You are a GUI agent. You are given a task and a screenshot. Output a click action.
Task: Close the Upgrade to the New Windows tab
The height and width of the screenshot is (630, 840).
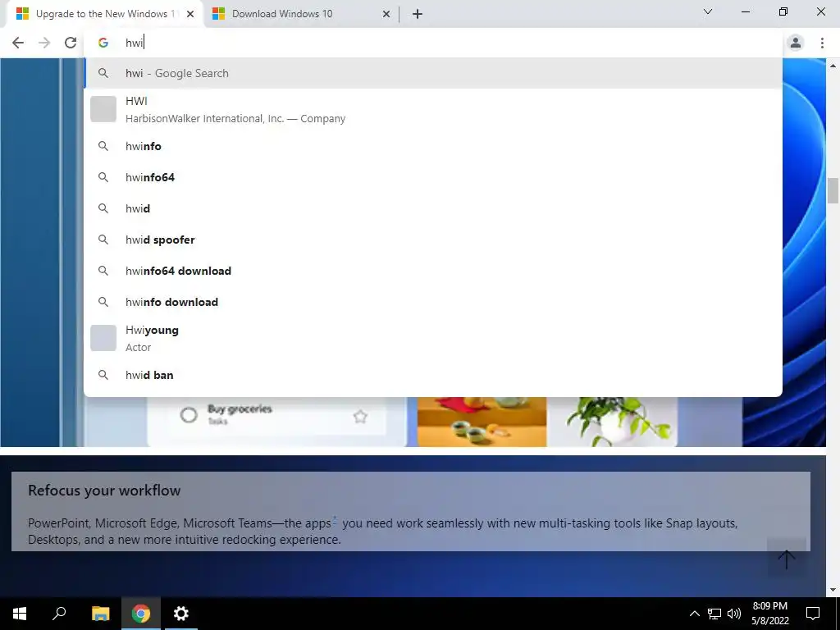point(190,14)
